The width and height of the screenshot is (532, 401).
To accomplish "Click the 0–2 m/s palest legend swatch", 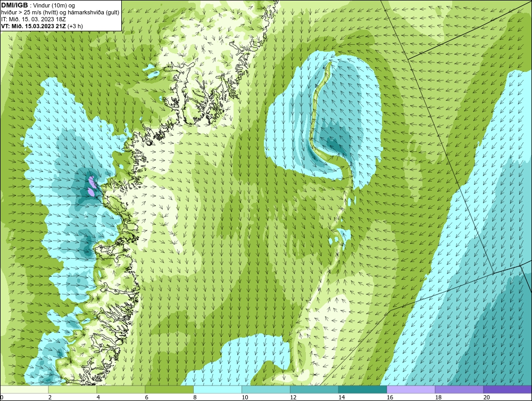I will [x=24, y=389].
